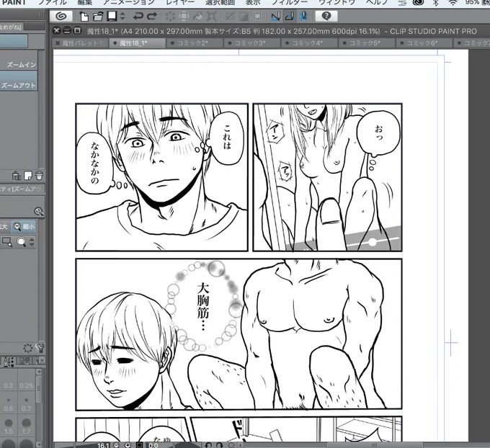Click the magnifier wrench icon in Tool Property

[39, 212]
